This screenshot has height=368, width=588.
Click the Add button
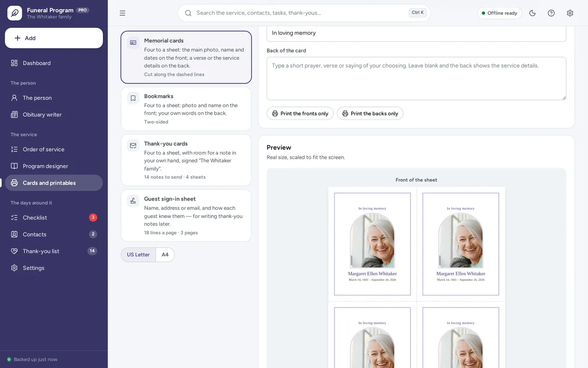pos(54,38)
